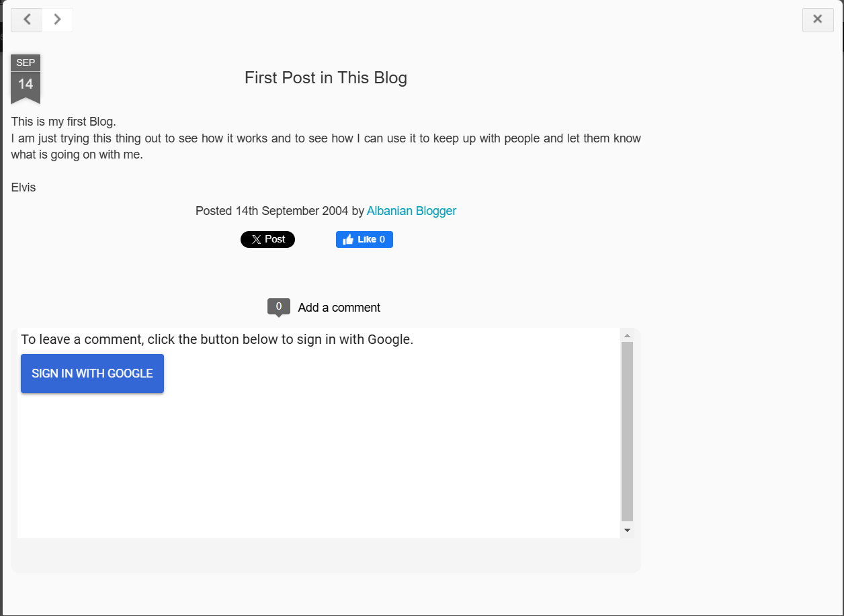Viewport: 844px width, 616px height.
Task: Open the Albanian Blogger author link
Action: click(x=411, y=211)
